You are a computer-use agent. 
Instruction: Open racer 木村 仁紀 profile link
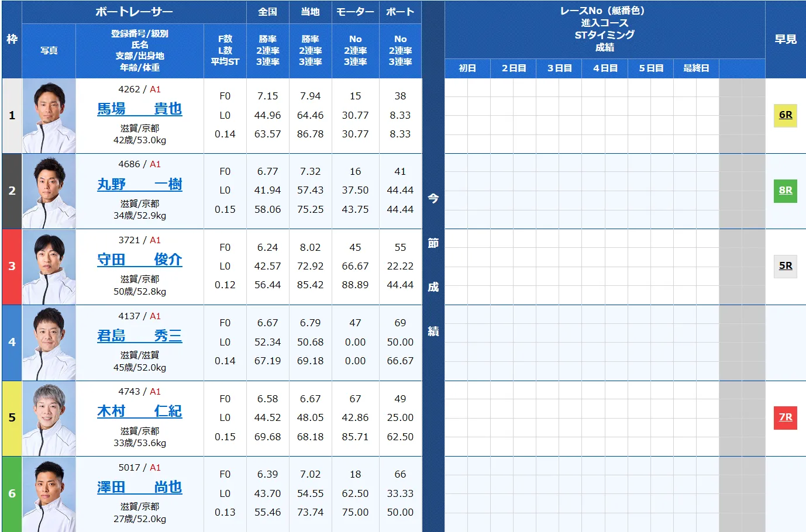tap(139, 412)
